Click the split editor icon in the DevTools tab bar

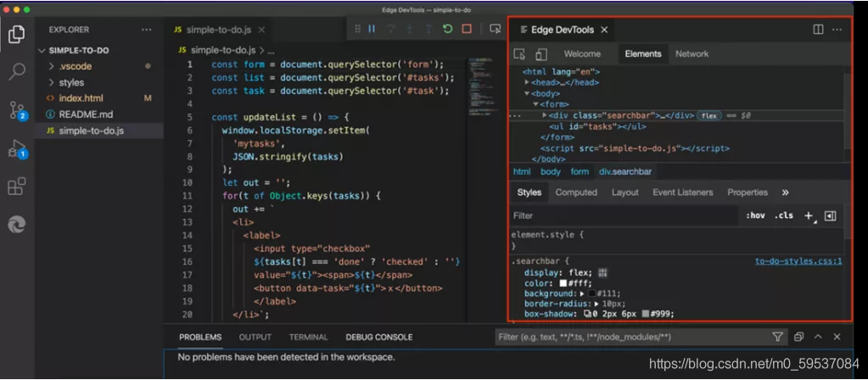(818, 30)
